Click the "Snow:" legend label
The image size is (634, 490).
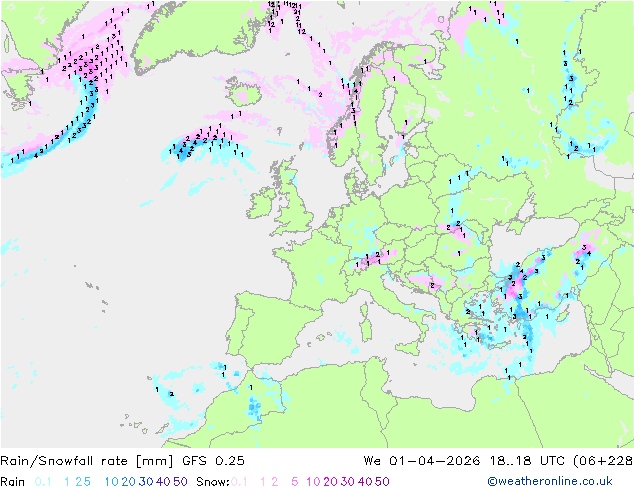[213, 482]
